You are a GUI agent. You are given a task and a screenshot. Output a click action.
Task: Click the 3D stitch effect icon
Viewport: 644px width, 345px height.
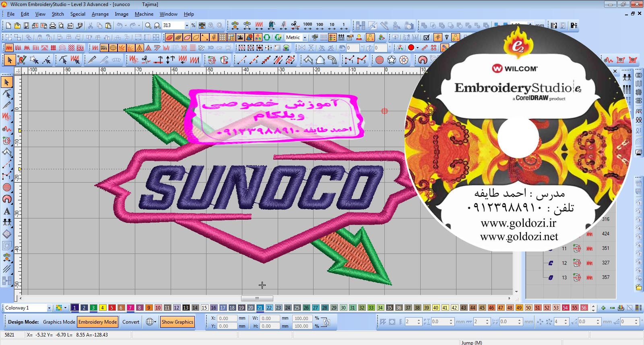tap(211, 48)
